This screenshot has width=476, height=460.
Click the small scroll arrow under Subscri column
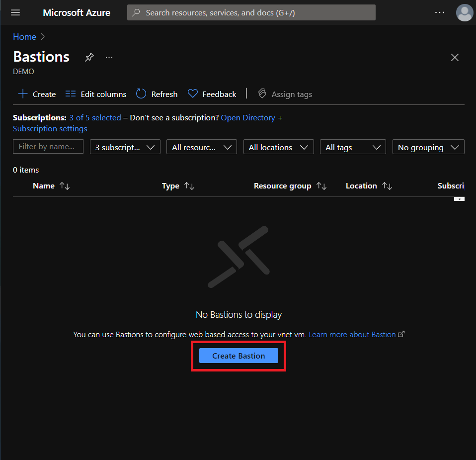(459, 199)
